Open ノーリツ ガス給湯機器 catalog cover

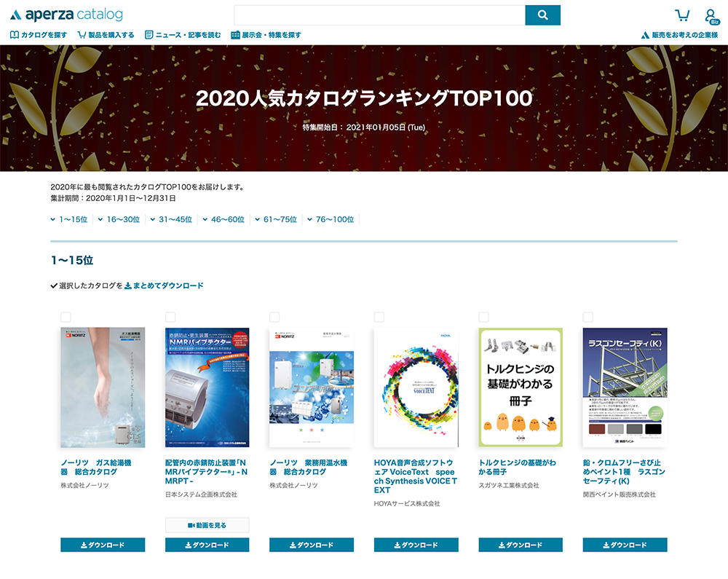(103, 387)
